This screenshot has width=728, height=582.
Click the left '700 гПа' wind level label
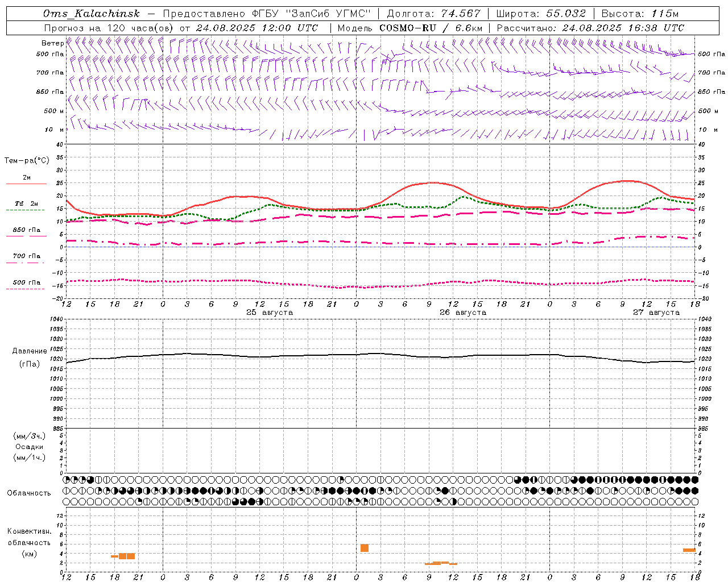pos(50,73)
